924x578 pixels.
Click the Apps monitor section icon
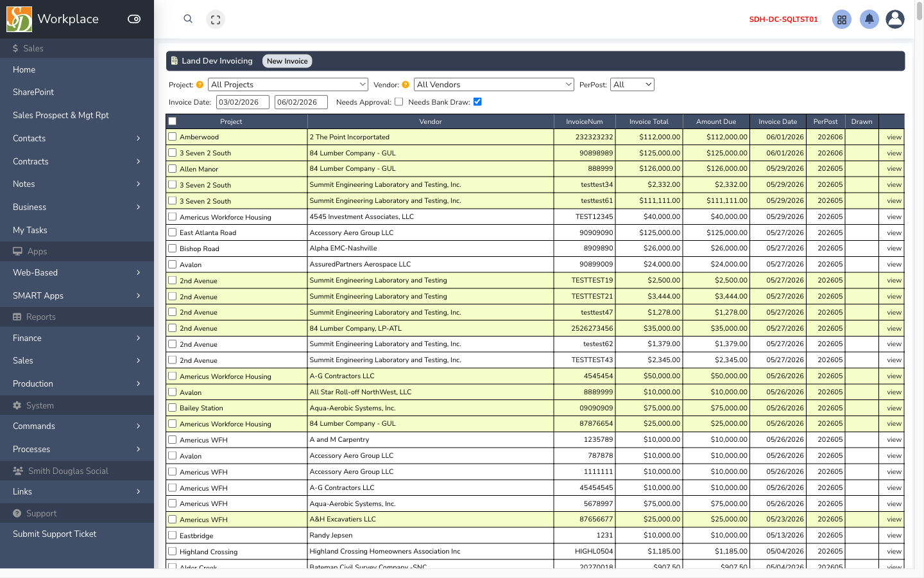(17, 251)
